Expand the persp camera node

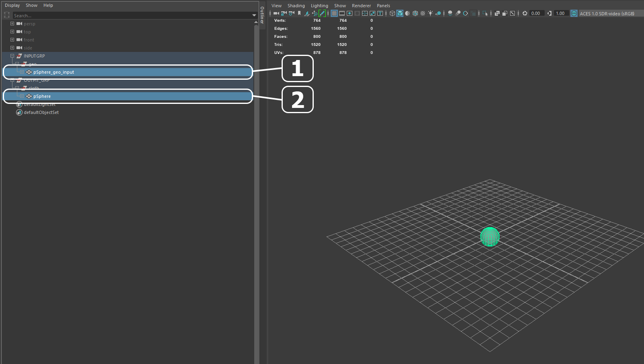point(12,24)
